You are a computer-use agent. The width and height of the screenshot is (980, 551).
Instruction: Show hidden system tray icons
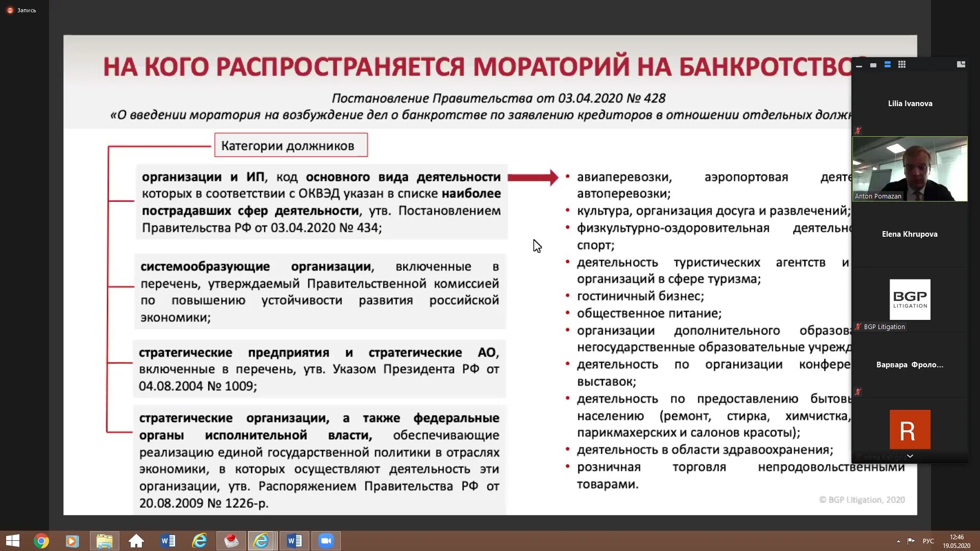(x=898, y=541)
